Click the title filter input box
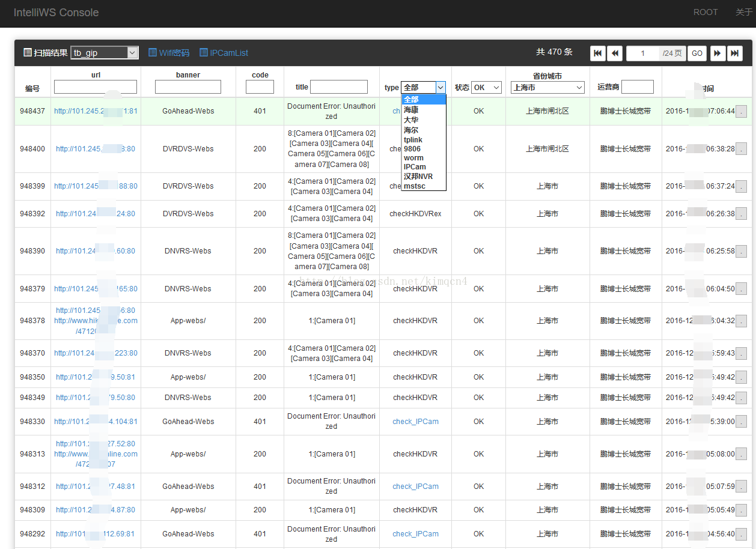Screen dimensions: 756x549 click(x=339, y=87)
